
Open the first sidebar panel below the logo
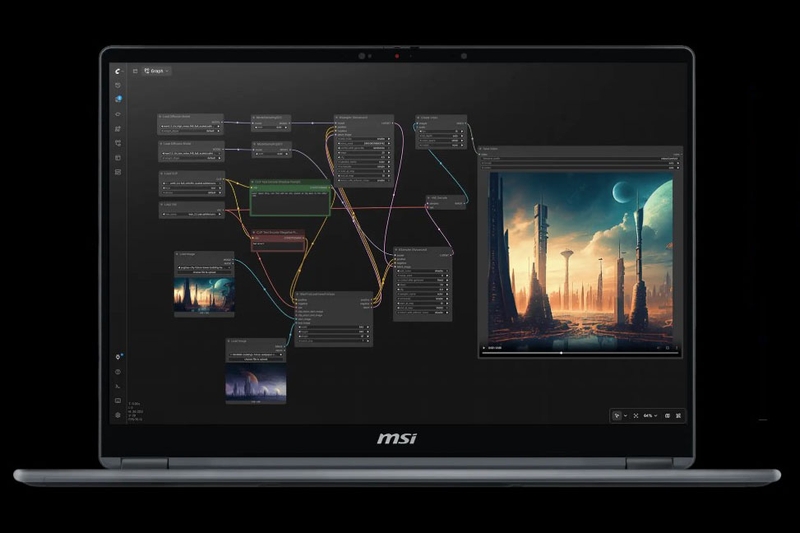[118, 85]
